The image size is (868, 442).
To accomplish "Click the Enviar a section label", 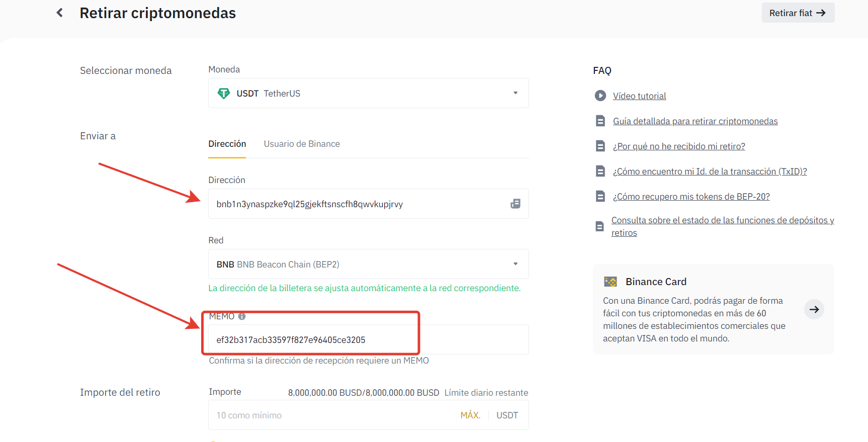I will point(98,136).
